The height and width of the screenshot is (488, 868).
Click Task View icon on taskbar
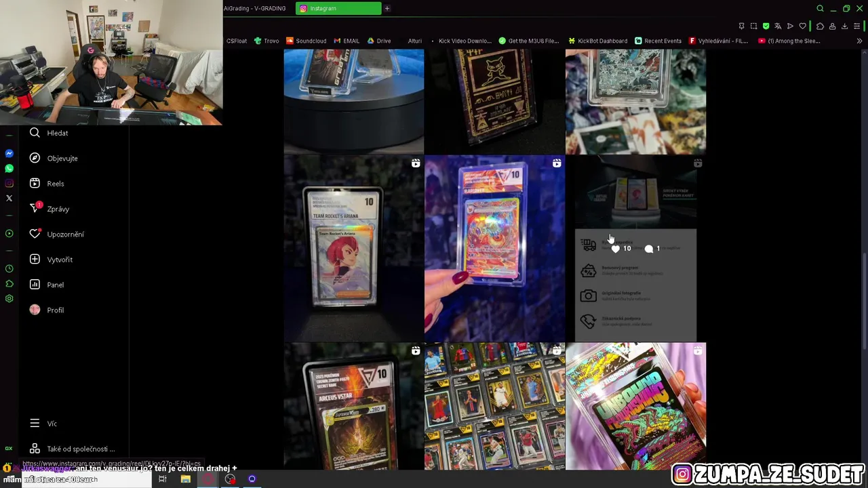click(163, 479)
